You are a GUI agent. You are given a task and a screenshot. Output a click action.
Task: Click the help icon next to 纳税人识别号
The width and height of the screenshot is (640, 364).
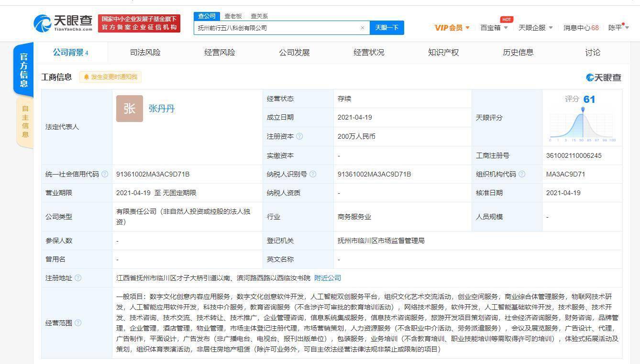point(313,174)
